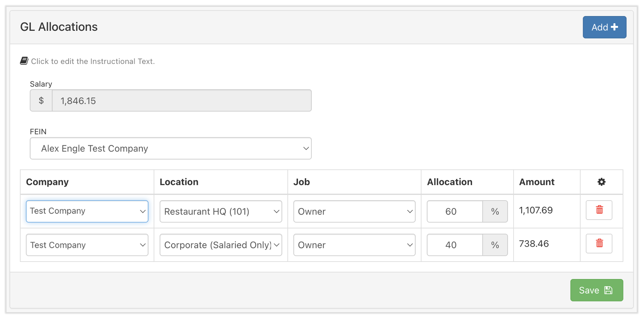The height and width of the screenshot is (319, 644).
Task: Click the dollar sign salary prefix
Action: [x=41, y=101]
